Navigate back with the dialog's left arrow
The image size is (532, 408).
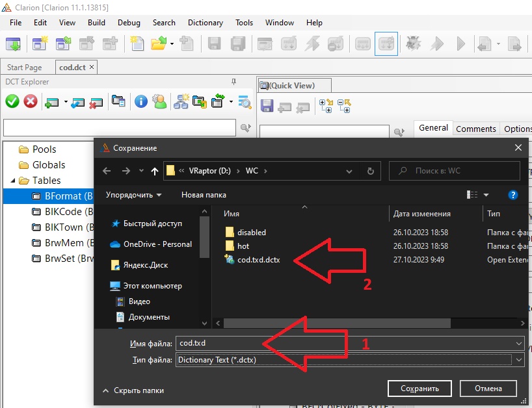coord(107,171)
